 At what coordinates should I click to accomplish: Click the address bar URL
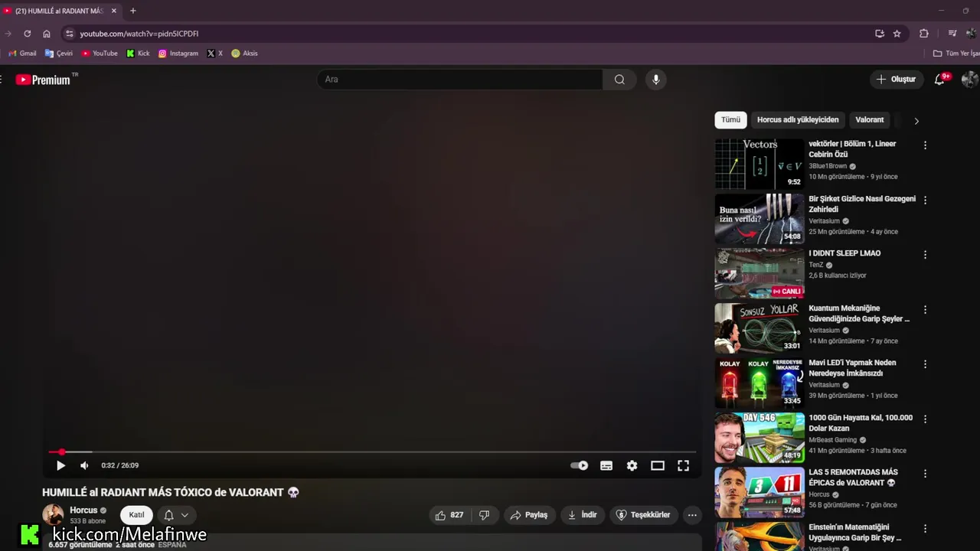point(139,34)
